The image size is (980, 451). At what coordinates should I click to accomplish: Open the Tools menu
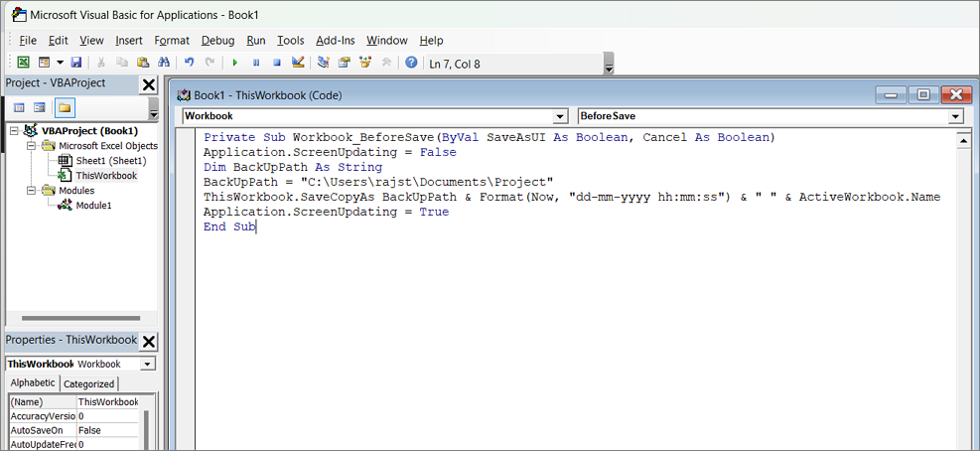pyautogui.click(x=291, y=41)
